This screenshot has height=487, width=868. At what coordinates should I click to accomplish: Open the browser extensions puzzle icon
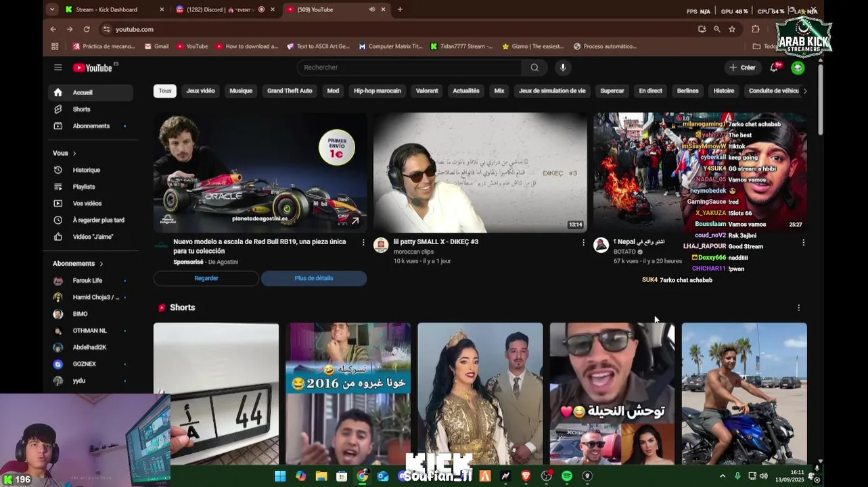coord(756,29)
